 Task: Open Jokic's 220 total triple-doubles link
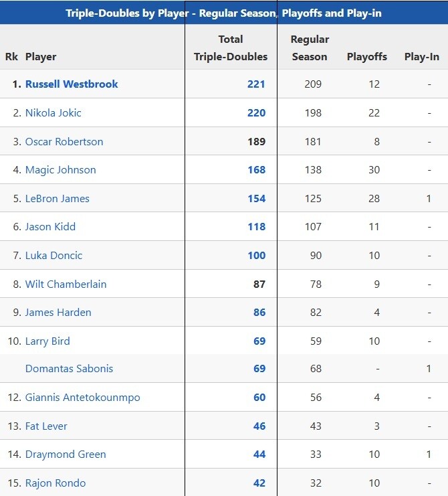(256, 113)
